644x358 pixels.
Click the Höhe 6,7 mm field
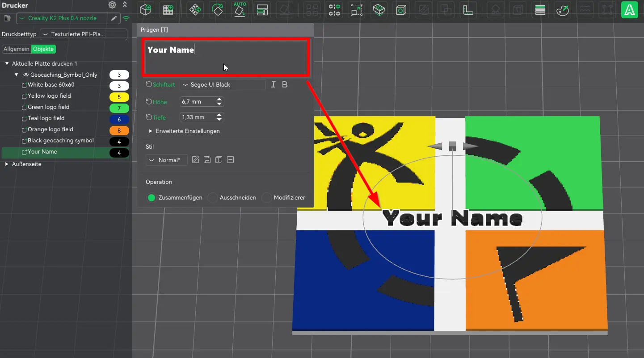coord(202,102)
